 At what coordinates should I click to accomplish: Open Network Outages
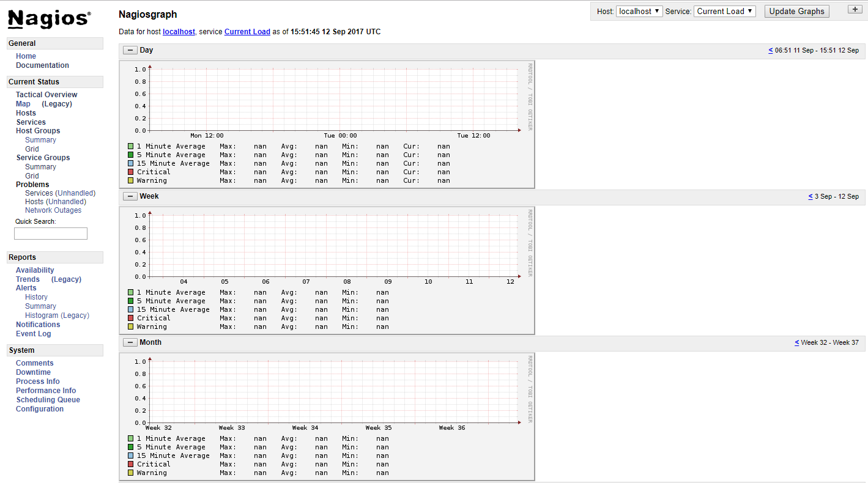53,210
